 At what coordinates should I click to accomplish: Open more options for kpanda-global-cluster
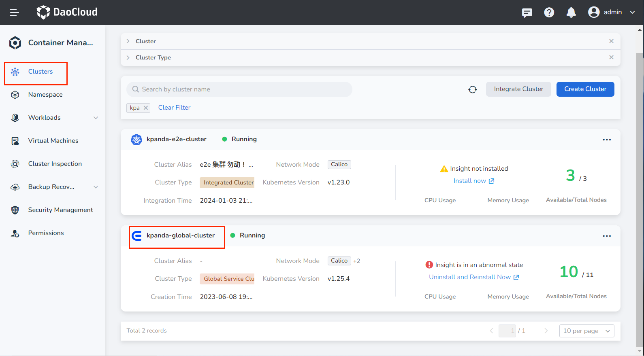point(606,236)
